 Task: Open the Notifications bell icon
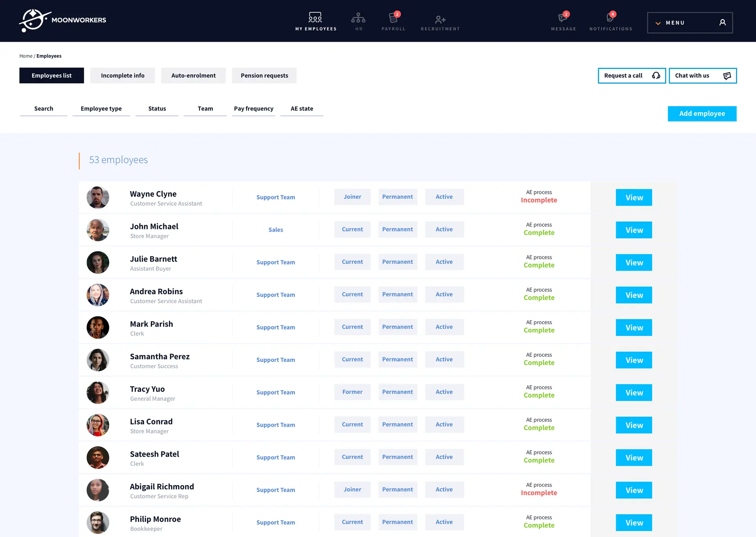pos(610,18)
